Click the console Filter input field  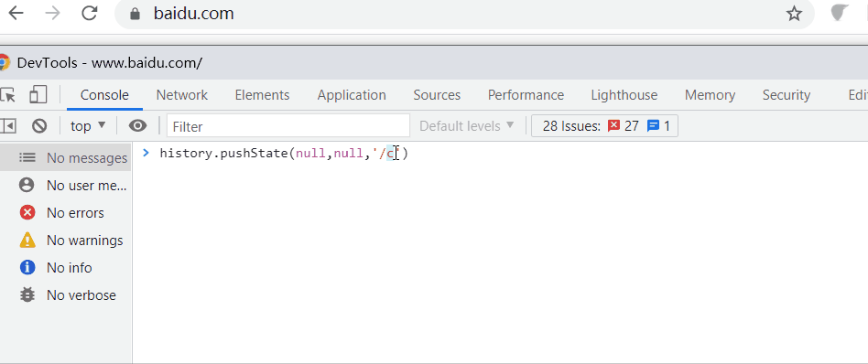pos(288,126)
